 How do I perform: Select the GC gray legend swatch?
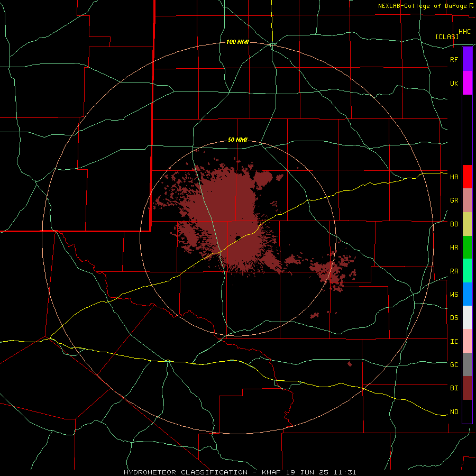click(467, 364)
